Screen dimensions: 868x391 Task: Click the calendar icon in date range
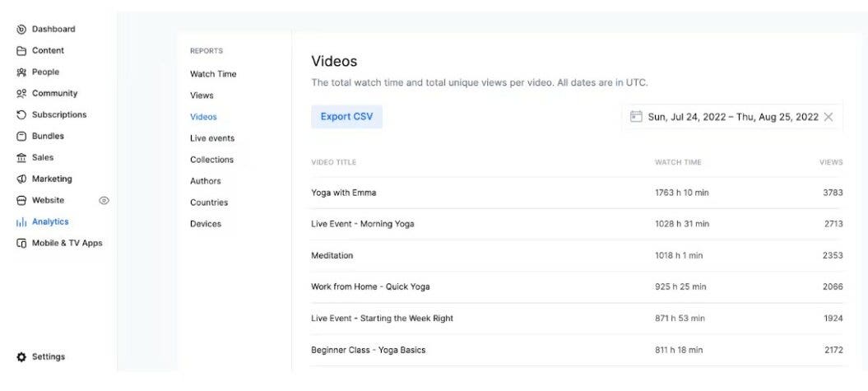636,116
